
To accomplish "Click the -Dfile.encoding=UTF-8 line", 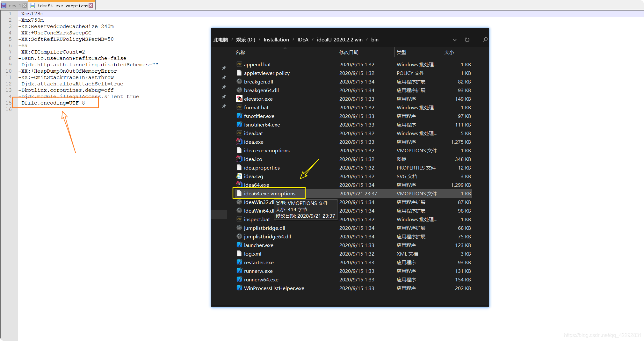I will [52, 103].
